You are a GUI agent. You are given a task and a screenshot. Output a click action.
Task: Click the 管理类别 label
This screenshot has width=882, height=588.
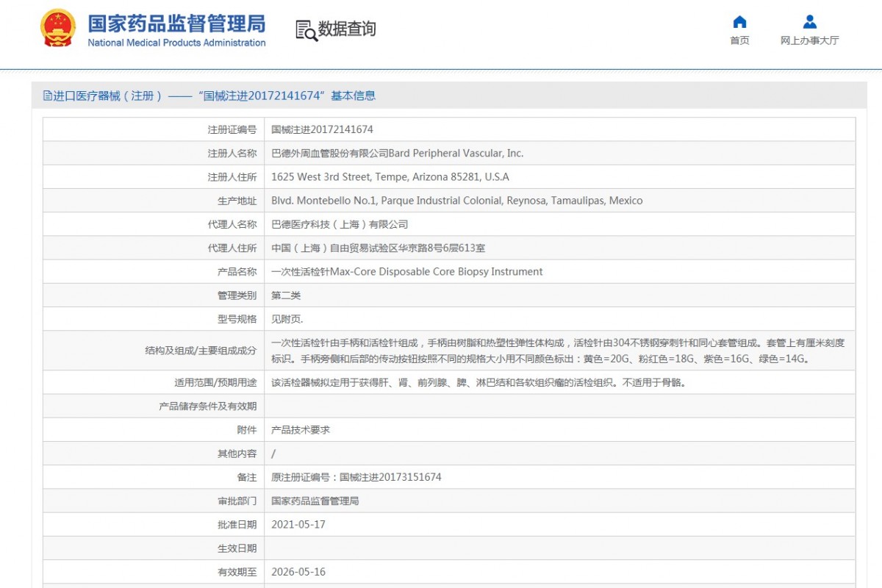pos(237,295)
